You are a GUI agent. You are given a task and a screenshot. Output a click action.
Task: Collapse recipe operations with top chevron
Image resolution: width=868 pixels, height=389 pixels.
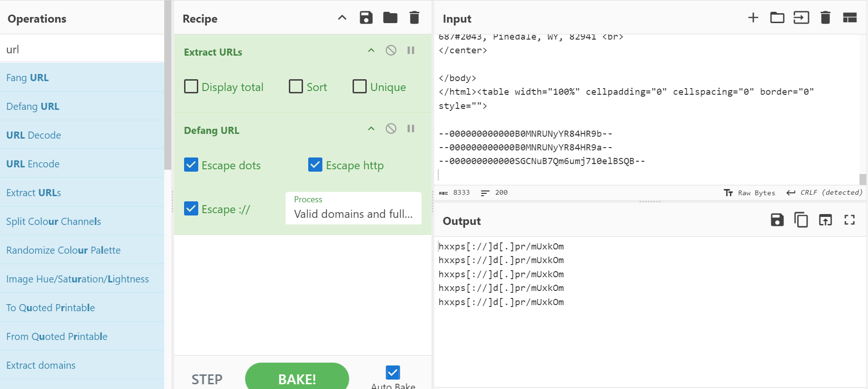(x=342, y=18)
